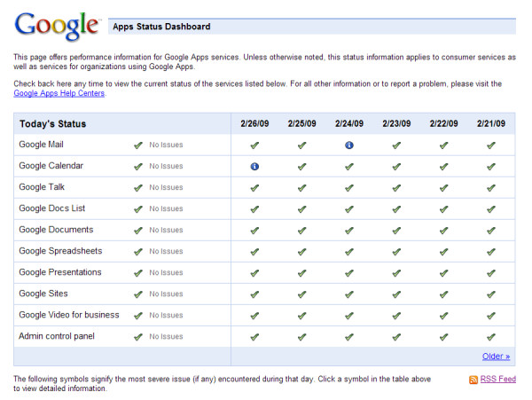Click the Google Sites row label
Screen dimensions: 532x400
point(43,294)
